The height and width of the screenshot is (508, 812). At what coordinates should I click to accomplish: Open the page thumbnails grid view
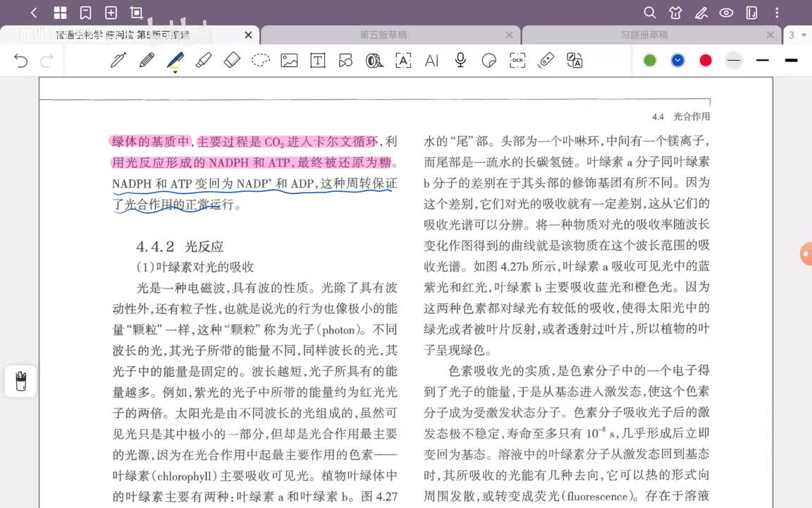point(60,13)
